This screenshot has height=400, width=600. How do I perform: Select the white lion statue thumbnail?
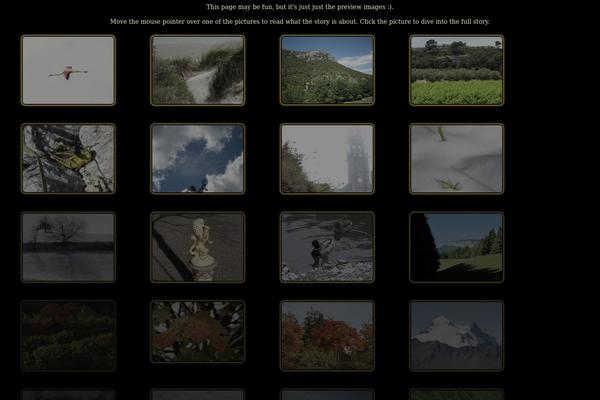(x=197, y=247)
